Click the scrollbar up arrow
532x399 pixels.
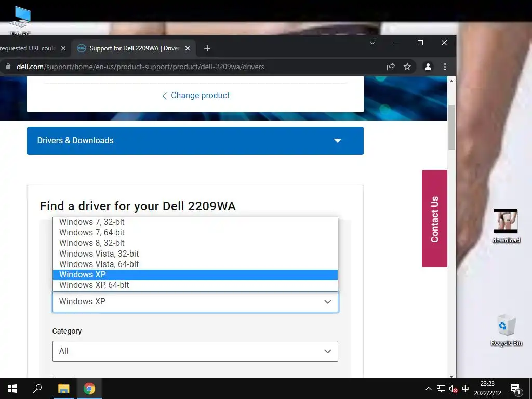(451, 81)
